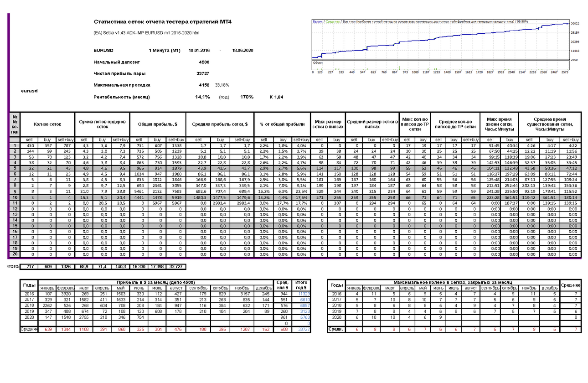Click 'Максимальное колено в сетках, закрытых за месяц' heading
Screen dimensions: 588x383
[x=452, y=283]
